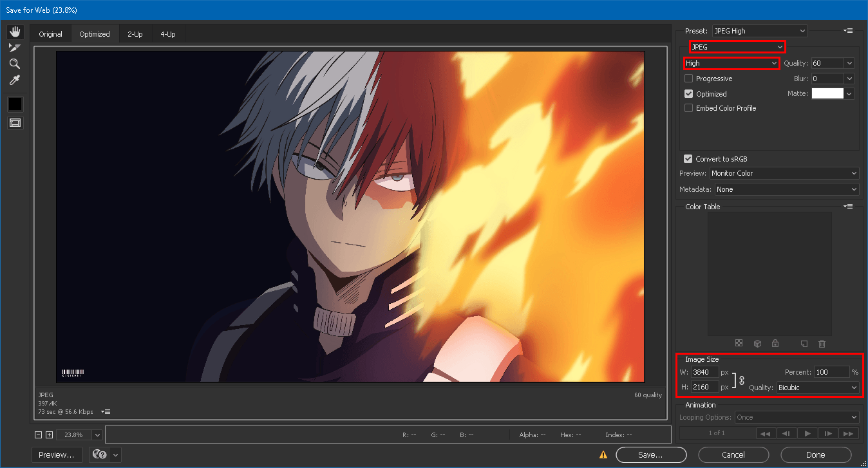Click the Blur value field
The image size is (868, 468).
[x=827, y=79]
